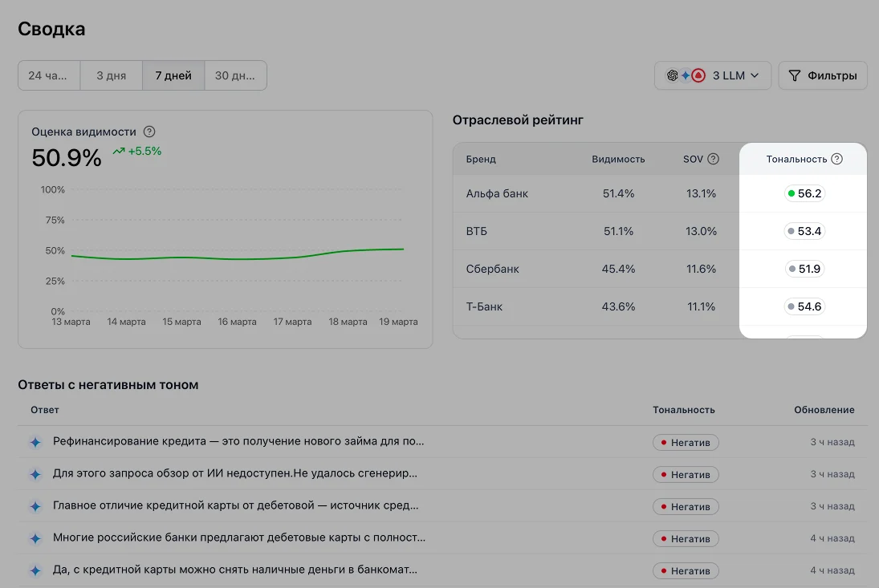
Task: Switch period to 30 дней
Action: click(235, 76)
